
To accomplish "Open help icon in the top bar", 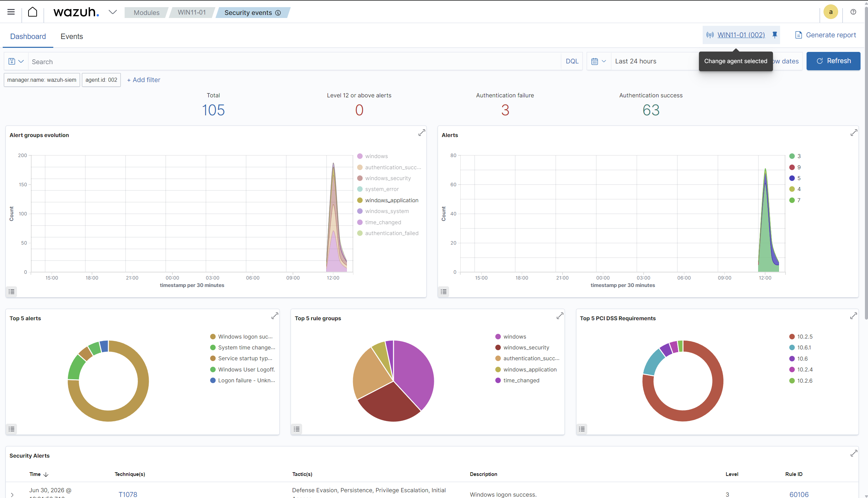I will (x=853, y=12).
